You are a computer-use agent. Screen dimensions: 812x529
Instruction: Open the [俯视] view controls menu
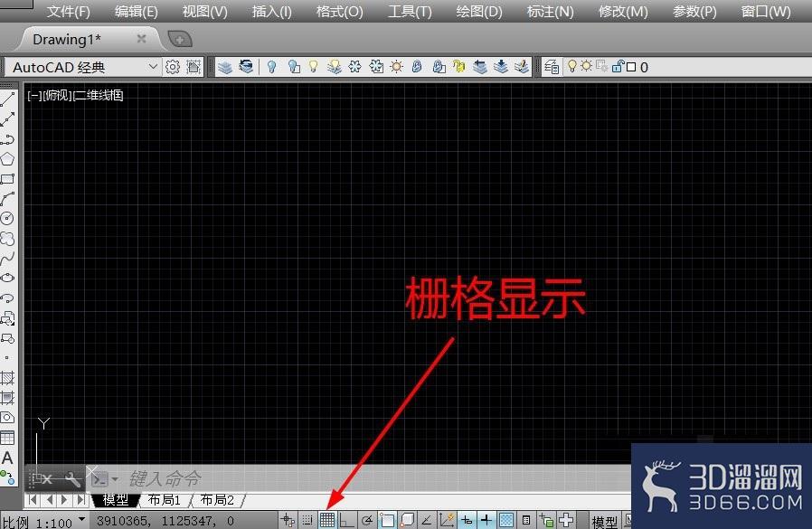[x=57, y=95]
